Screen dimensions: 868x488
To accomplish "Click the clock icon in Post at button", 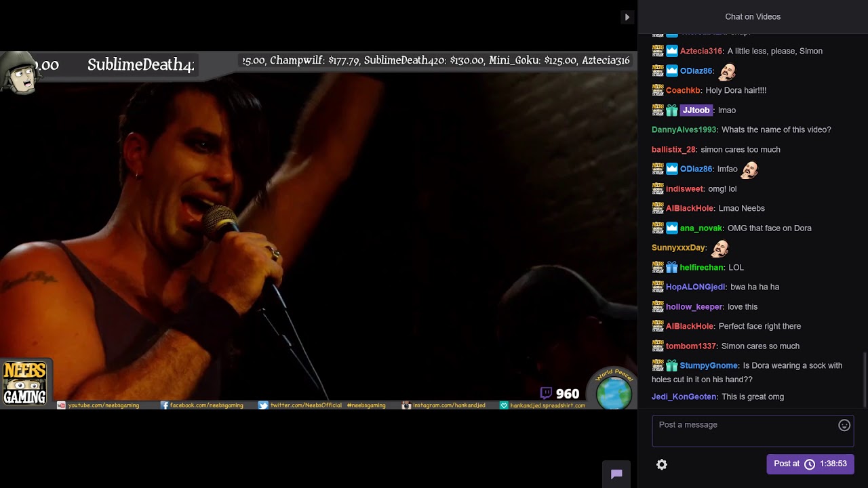I will [x=809, y=464].
